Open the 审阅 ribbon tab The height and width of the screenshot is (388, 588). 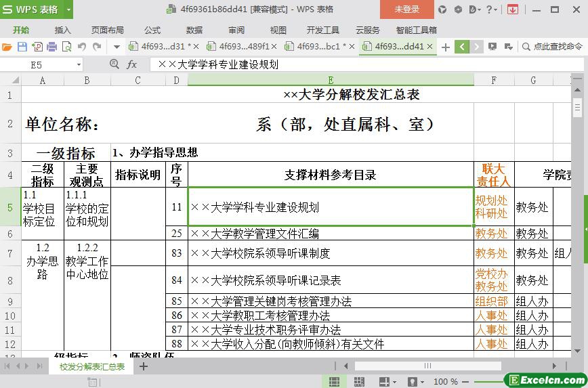click(236, 30)
